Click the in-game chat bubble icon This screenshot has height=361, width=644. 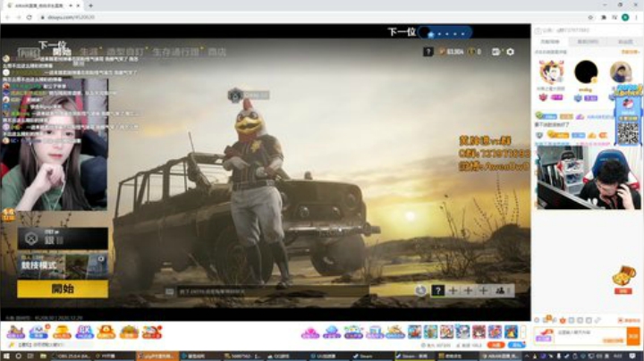(x=170, y=291)
